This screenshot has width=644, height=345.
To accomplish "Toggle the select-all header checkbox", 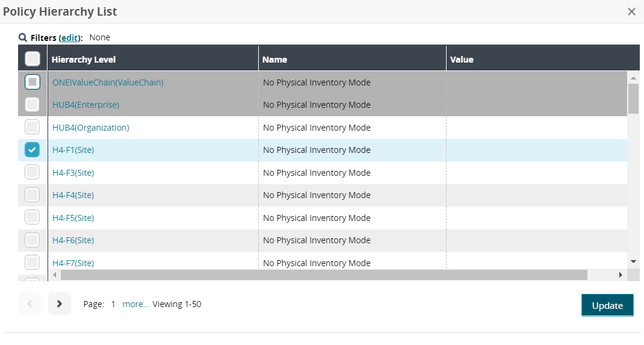I will 33,59.
